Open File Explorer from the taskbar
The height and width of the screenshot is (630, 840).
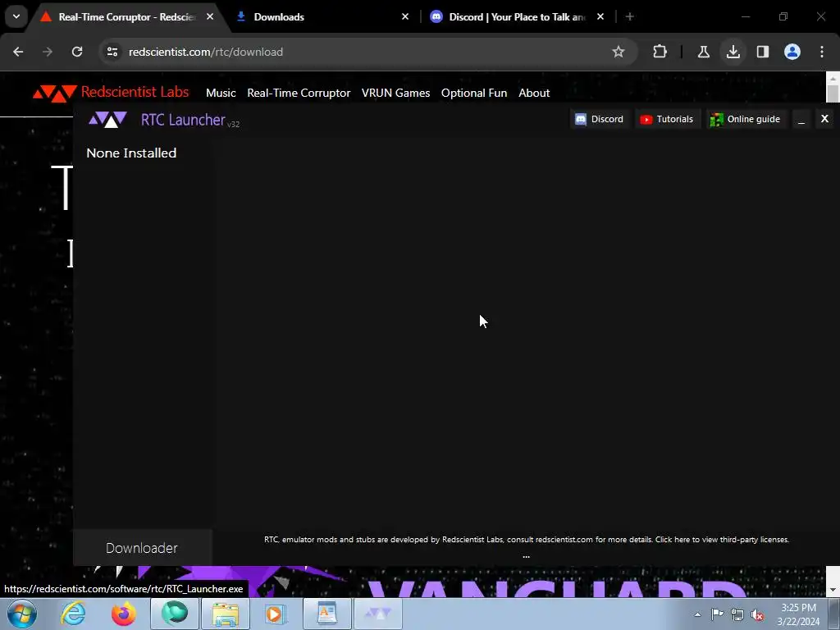[226, 614]
